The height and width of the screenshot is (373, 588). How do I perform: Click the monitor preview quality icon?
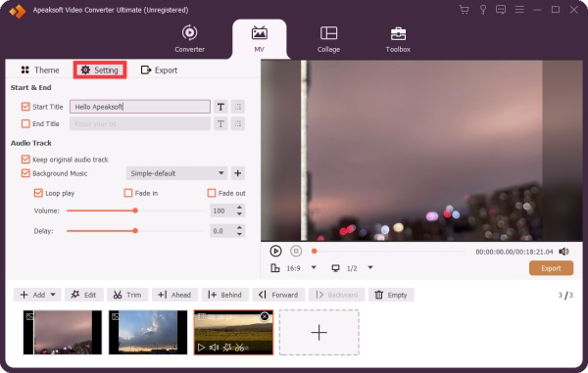[x=335, y=268]
